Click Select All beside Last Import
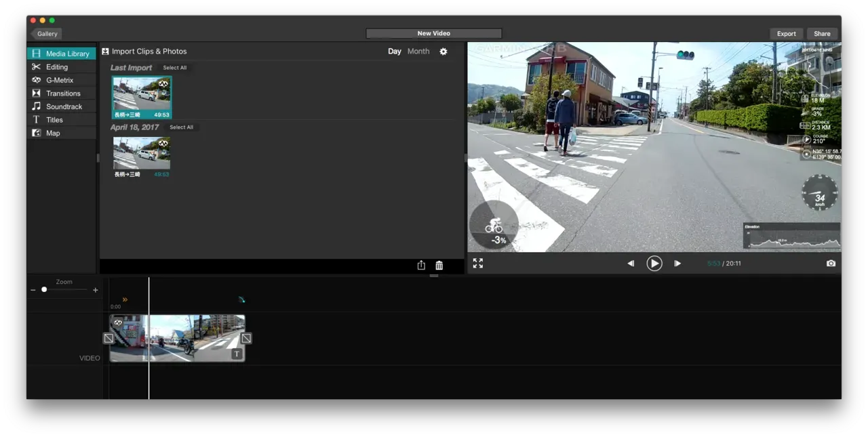The height and width of the screenshot is (437, 868). (x=174, y=68)
